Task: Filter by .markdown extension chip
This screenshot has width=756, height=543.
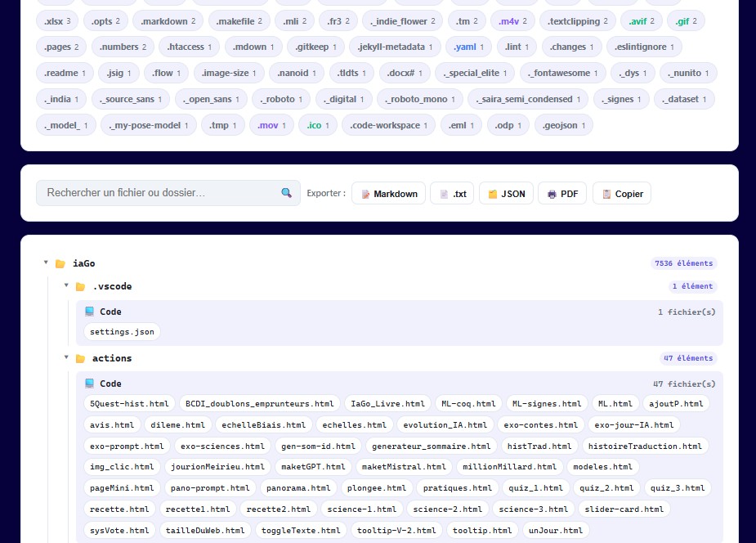Action: coord(168,21)
